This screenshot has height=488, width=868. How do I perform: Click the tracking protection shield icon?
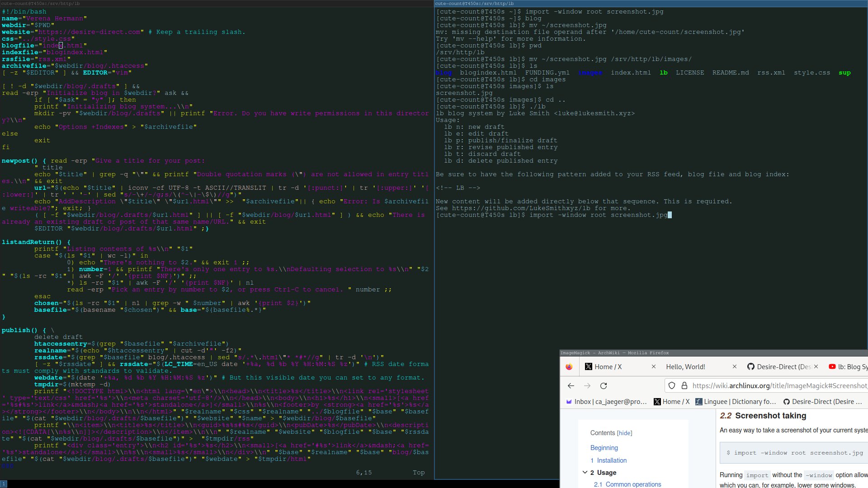click(x=672, y=386)
